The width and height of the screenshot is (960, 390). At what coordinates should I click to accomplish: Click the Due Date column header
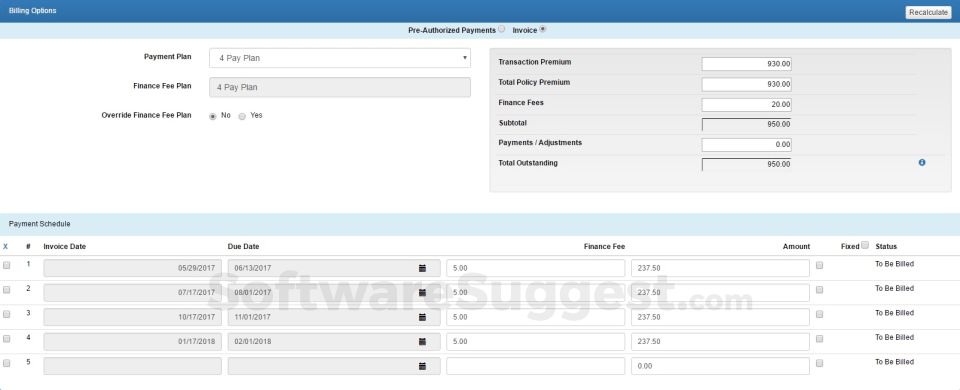(x=243, y=247)
